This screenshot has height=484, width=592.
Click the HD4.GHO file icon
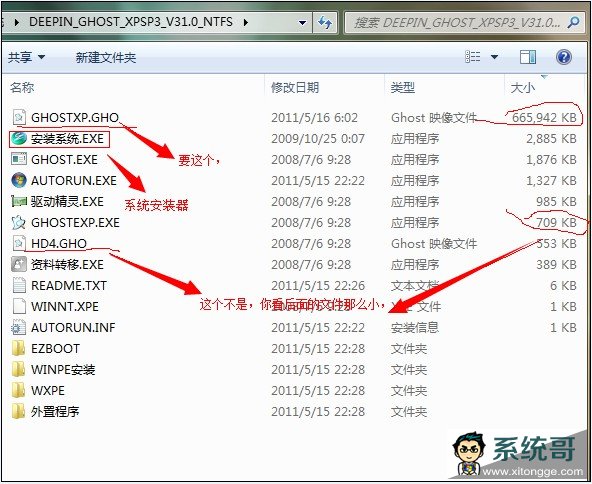click(19, 244)
